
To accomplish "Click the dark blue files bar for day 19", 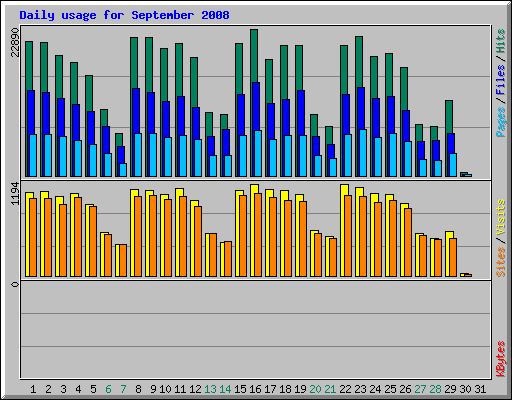I will pyautogui.click(x=301, y=112).
